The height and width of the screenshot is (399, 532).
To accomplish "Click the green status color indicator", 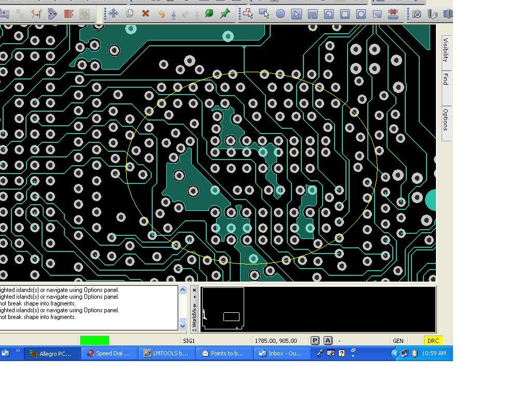I will pyautogui.click(x=95, y=340).
